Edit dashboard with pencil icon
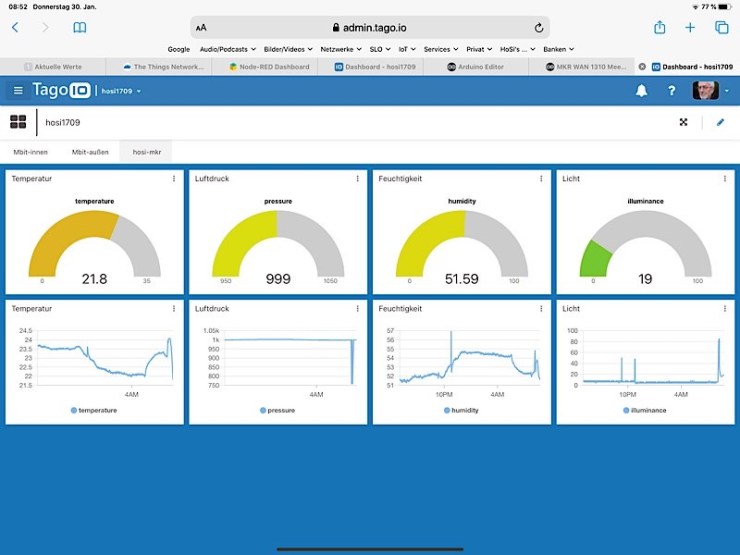The width and height of the screenshot is (740, 555). [720, 122]
